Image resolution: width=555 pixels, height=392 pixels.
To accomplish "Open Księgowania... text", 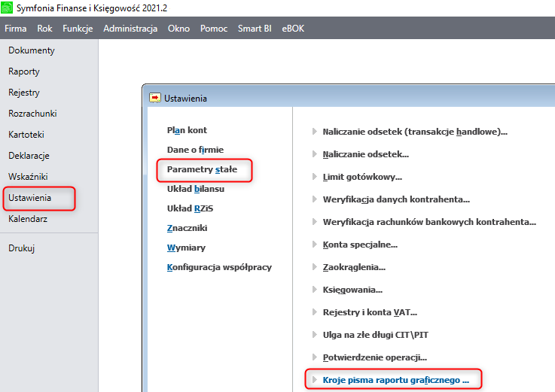I will (x=352, y=290).
